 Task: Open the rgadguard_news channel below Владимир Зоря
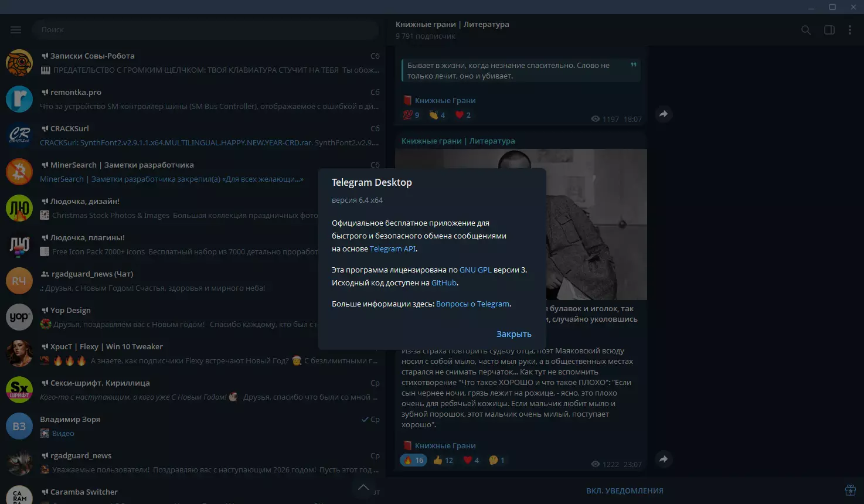click(x=193, y=462)
